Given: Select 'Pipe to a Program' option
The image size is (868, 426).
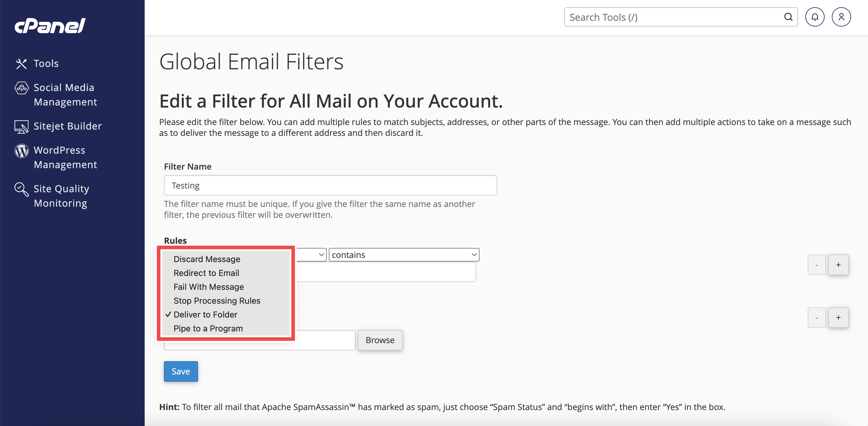Looking at the screenshot, I should click(x=208, y=328).
